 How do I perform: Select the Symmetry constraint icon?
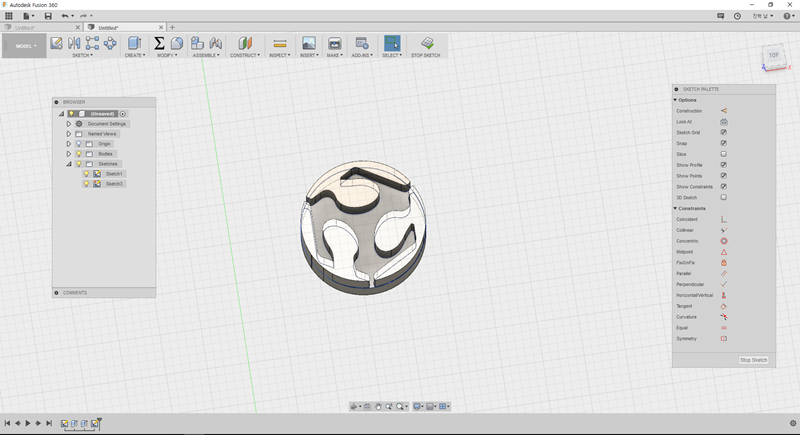point(723,339)
